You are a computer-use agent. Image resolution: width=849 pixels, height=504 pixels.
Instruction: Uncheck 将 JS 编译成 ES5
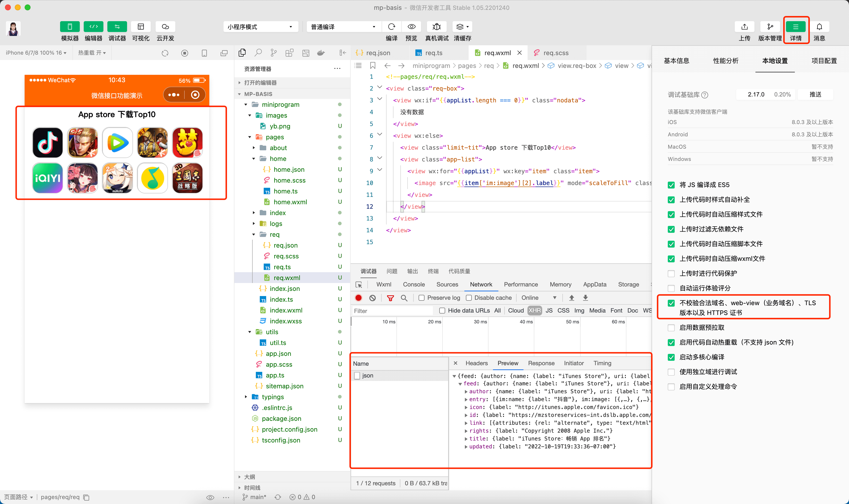671,185
